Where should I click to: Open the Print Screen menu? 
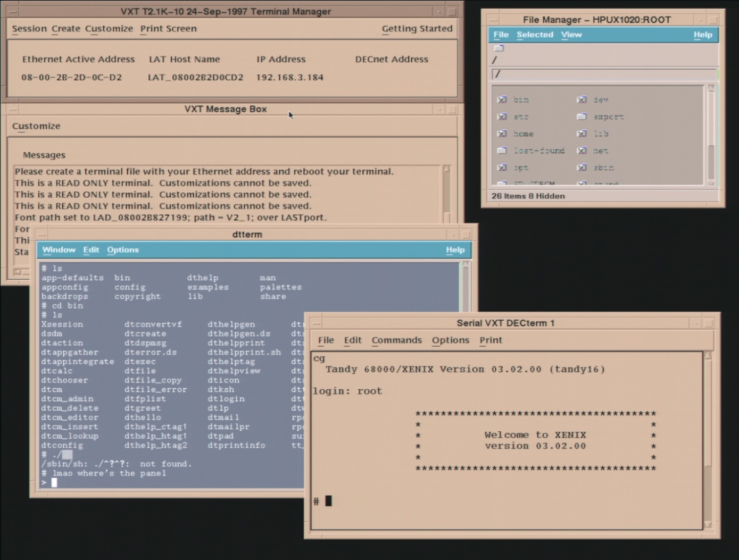(x=169, y=29)
